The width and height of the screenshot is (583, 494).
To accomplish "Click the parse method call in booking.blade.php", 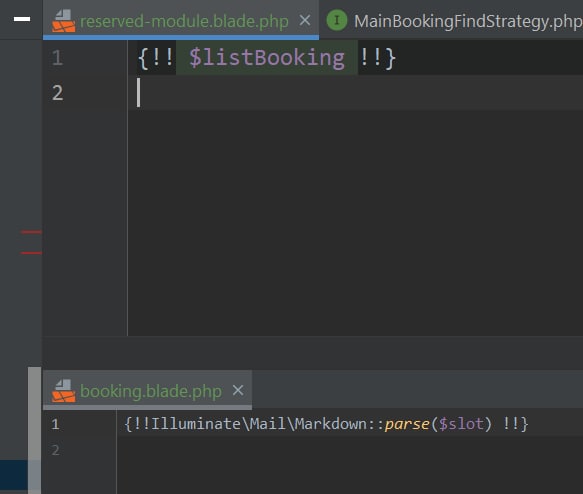I will 407,424.
